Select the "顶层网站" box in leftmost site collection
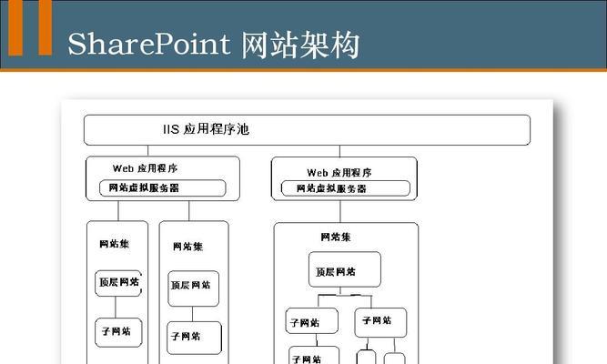Image resolution: width=607 pixels, height=364 pixels. [x=118, y=283]
